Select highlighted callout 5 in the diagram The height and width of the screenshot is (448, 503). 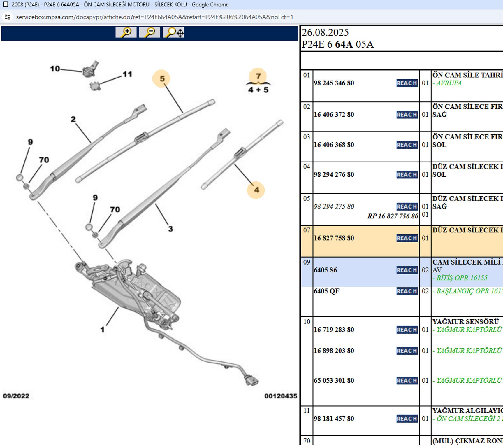pos(161,78)
